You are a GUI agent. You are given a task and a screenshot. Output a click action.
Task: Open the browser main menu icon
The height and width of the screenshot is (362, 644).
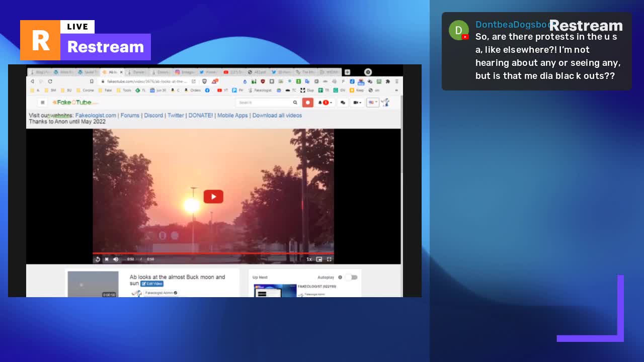[x=396, y=81]
